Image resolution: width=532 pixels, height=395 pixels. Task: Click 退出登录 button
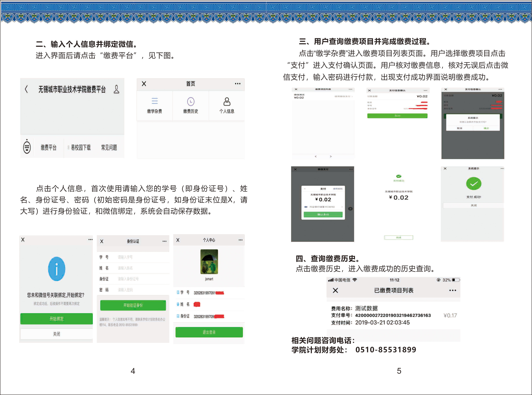(x=209, y=332)
